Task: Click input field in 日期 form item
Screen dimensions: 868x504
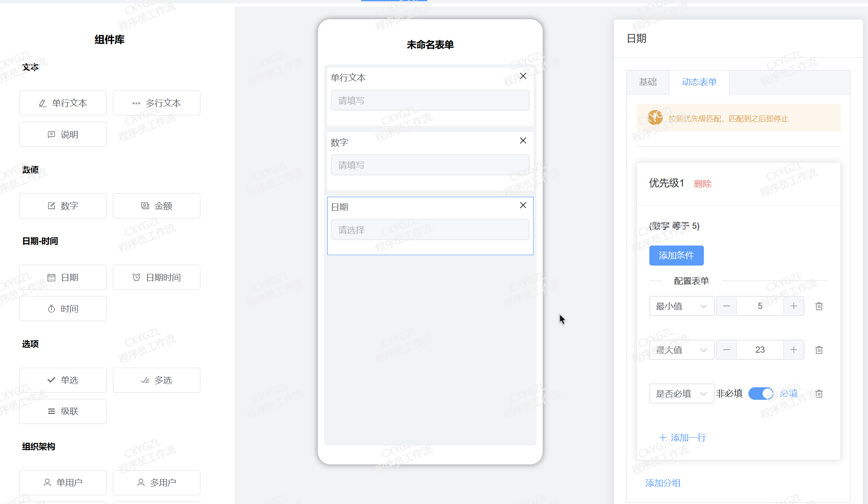Action: click(x=430, y=230)
